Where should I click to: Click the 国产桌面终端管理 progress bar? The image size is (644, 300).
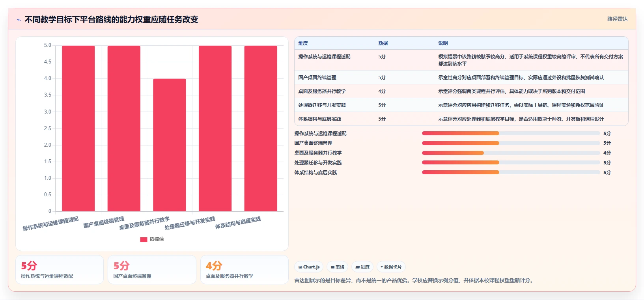click(511, 143)
